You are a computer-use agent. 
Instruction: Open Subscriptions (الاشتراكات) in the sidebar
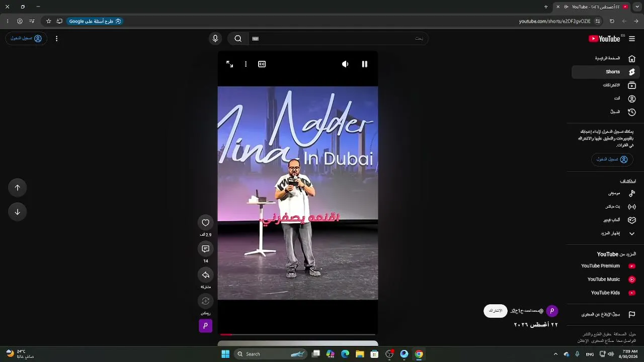[x=606, y=85]
